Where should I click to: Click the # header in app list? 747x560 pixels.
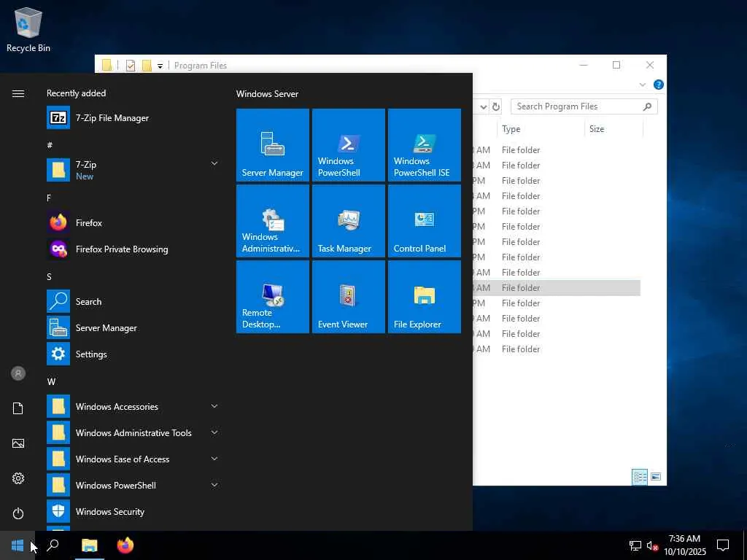(50, 145)
